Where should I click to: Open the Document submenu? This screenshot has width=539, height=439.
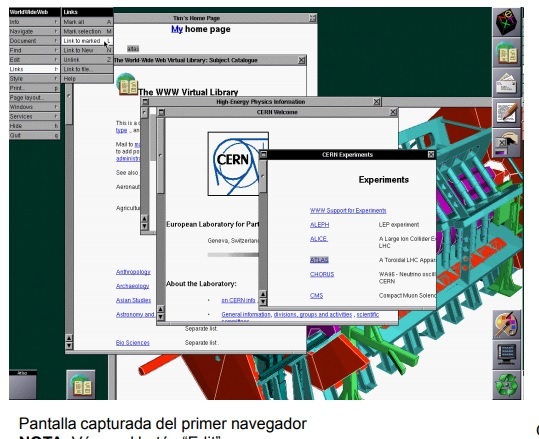(x=34, y=41)
